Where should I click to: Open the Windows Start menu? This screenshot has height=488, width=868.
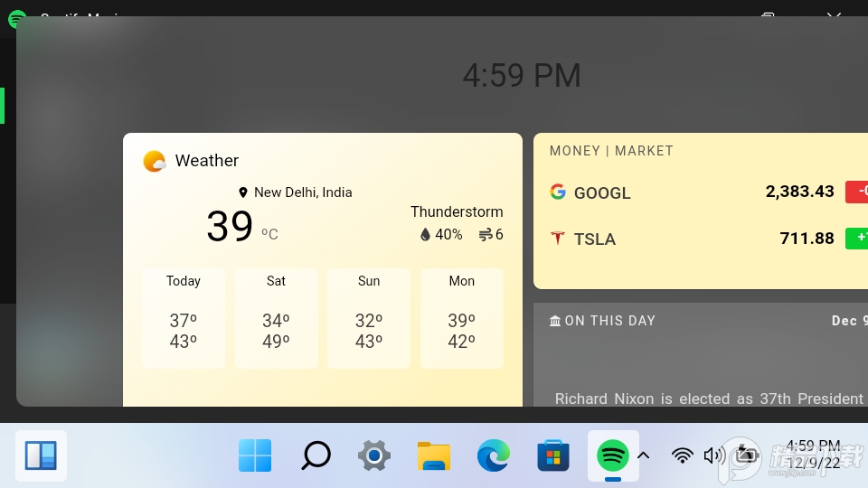(255, 455)
